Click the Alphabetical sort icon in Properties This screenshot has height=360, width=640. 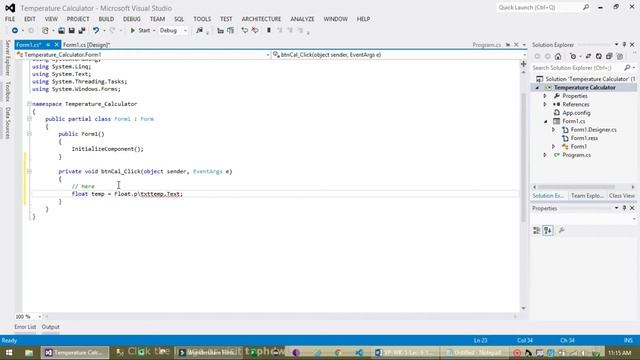pyautogui.click(x=548, y=231)
